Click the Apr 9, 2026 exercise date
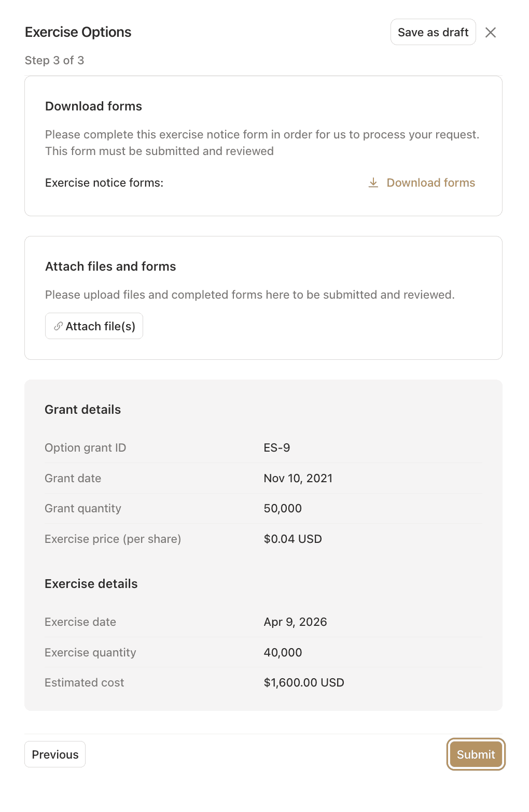 click(296, 622)
